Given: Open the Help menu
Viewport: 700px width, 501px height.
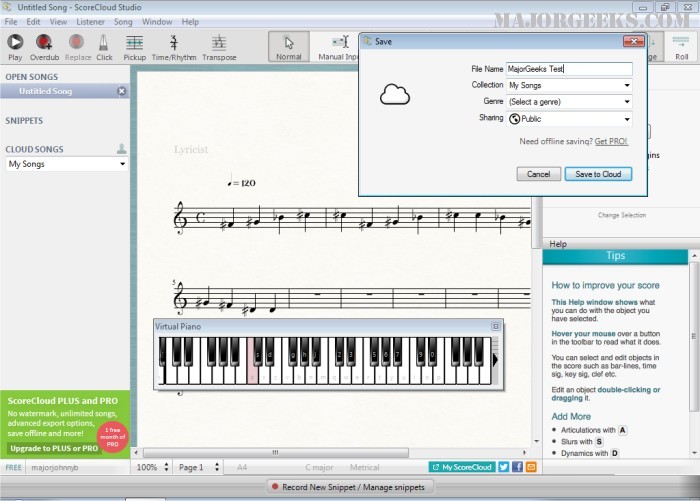Looking at the screenshot, I should click(x=190, y=22).
